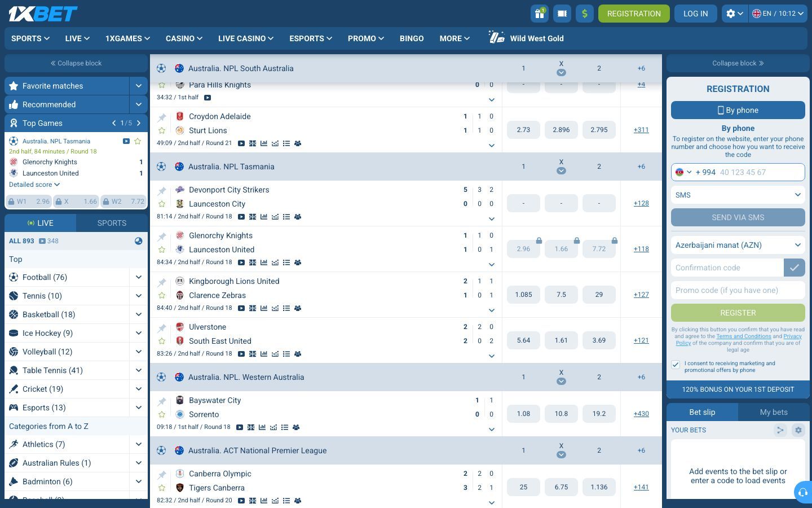Go to previous Top Games slide

coord(114,123)
